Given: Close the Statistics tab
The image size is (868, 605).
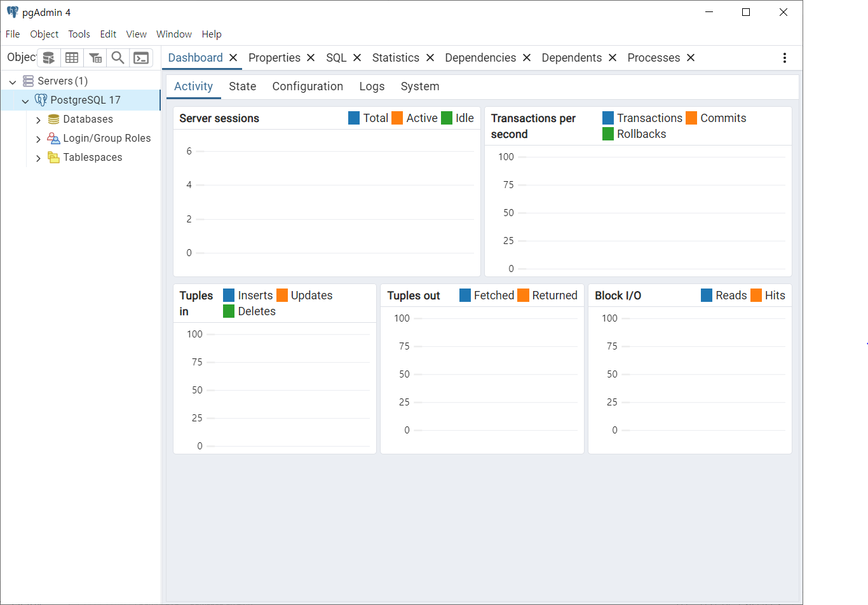Looking at the screenshot, I should click(430, 58).
